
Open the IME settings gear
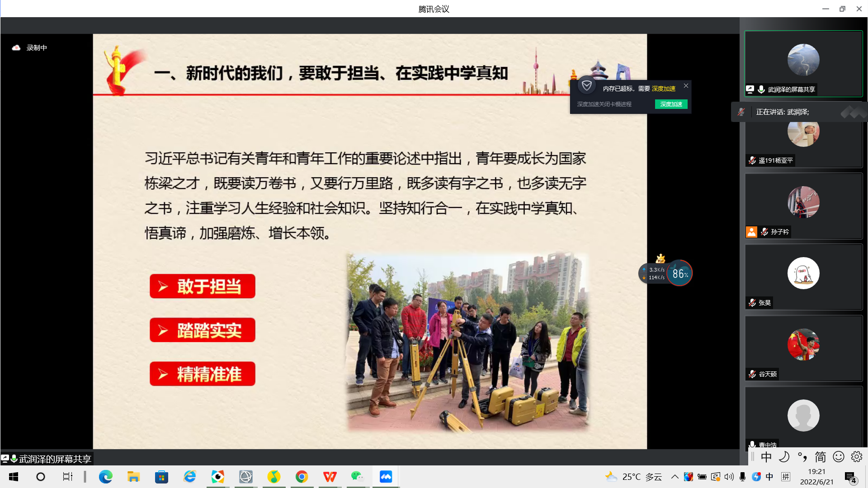click(x=856, y=457)
